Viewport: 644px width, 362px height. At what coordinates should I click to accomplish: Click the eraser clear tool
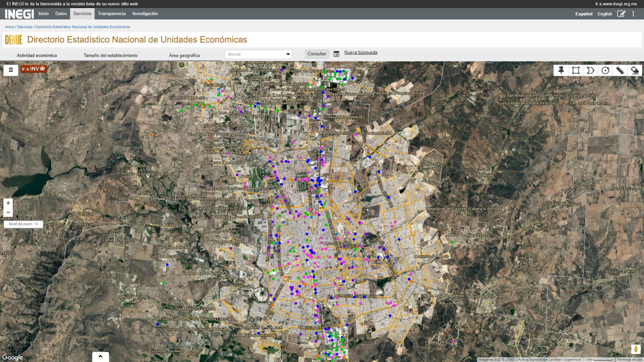pyautogui.click(x=635, y=70)
